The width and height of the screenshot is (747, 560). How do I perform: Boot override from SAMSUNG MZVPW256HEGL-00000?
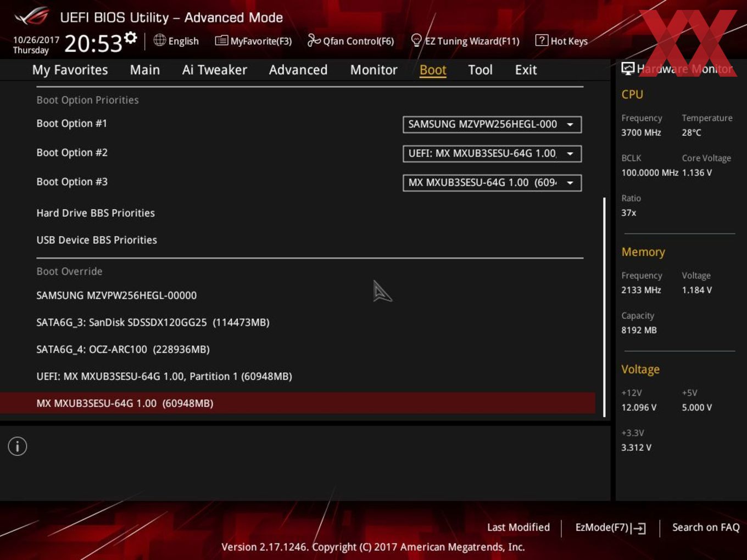[116, 295]
